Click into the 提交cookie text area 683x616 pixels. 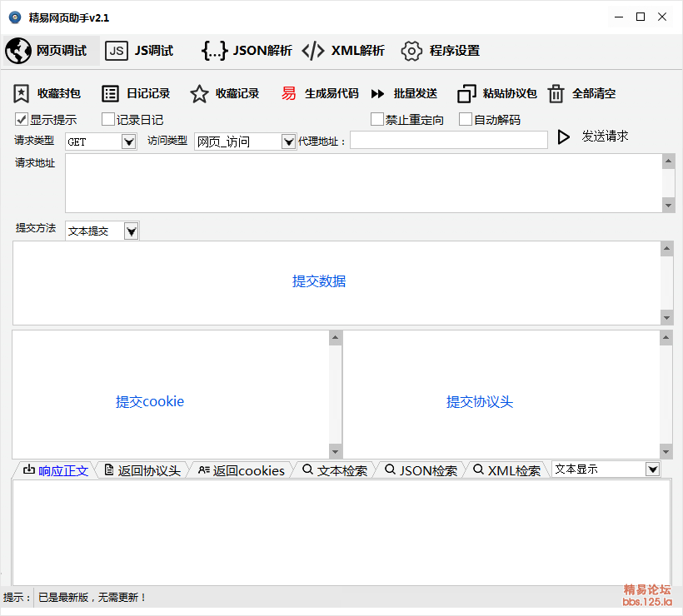point(170,395)
